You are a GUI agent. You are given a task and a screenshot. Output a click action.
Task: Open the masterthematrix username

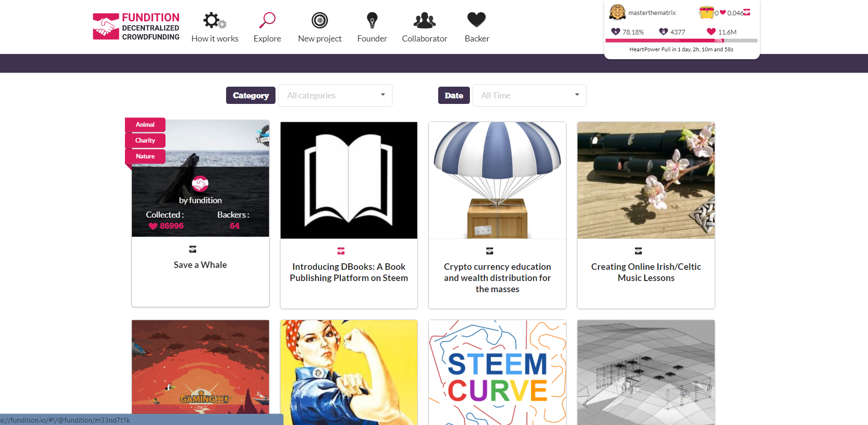(x=652, y=13)
